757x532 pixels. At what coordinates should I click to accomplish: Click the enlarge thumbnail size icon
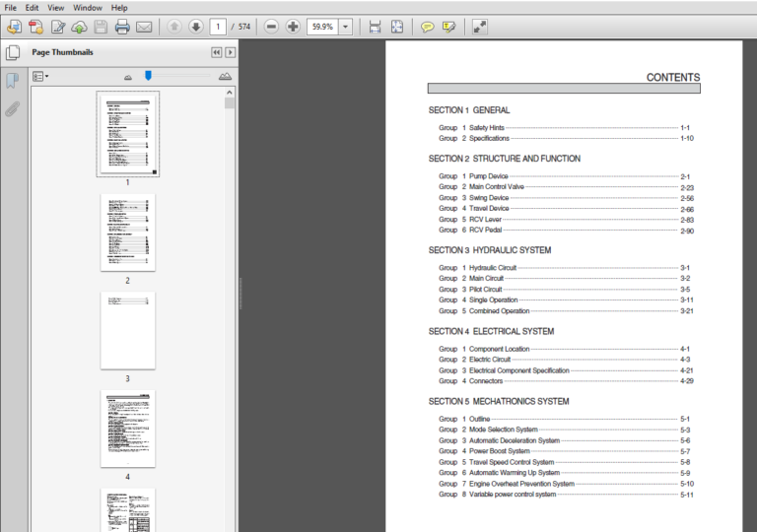pyautogui.click(x=225, y=76)
